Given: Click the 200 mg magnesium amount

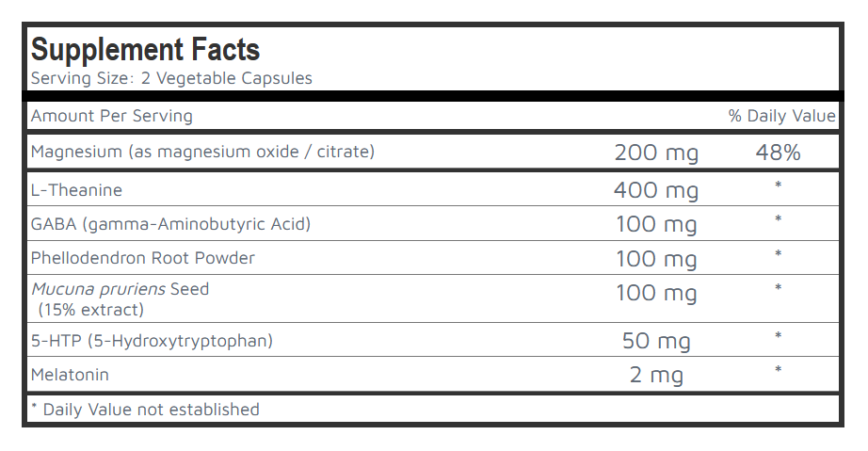Looking at the screenshot, I should [656, 153].
